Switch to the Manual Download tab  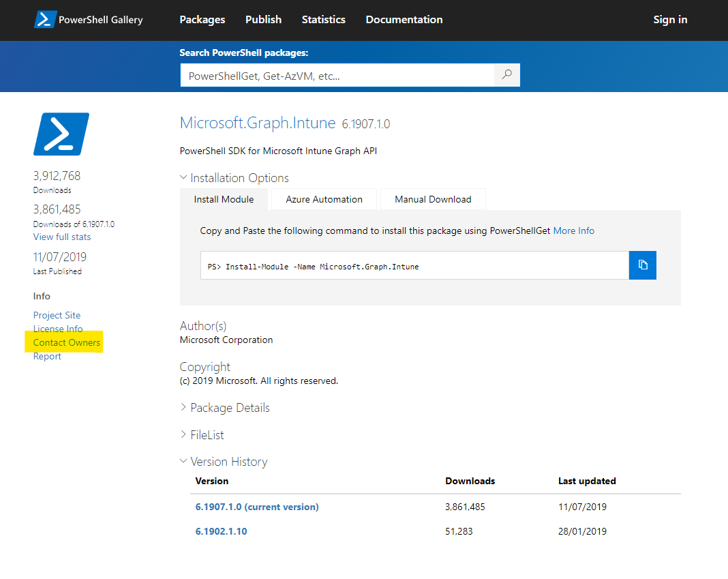tap(433, 199)
